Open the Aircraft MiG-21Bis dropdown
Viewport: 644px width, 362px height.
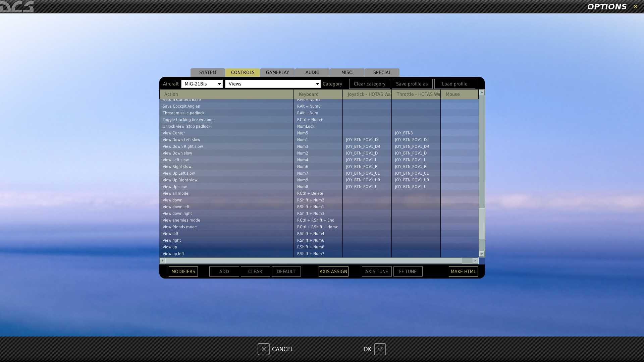click(202, 84)
